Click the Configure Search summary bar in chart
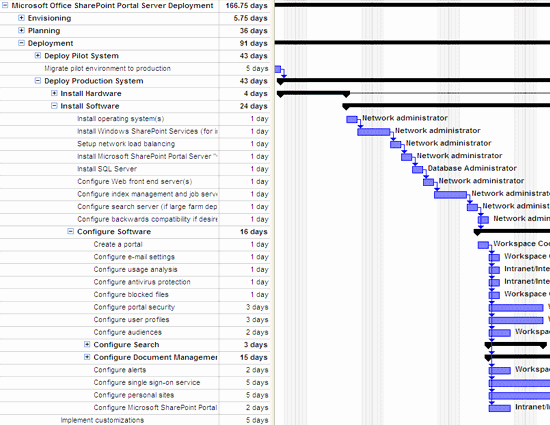 coord(516,345)
